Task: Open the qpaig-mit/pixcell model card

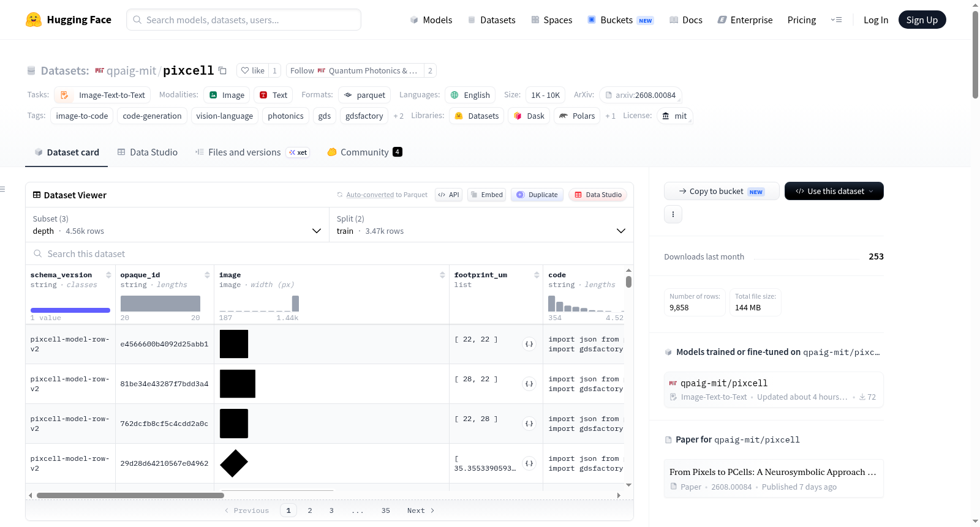Action: (774, 389)
